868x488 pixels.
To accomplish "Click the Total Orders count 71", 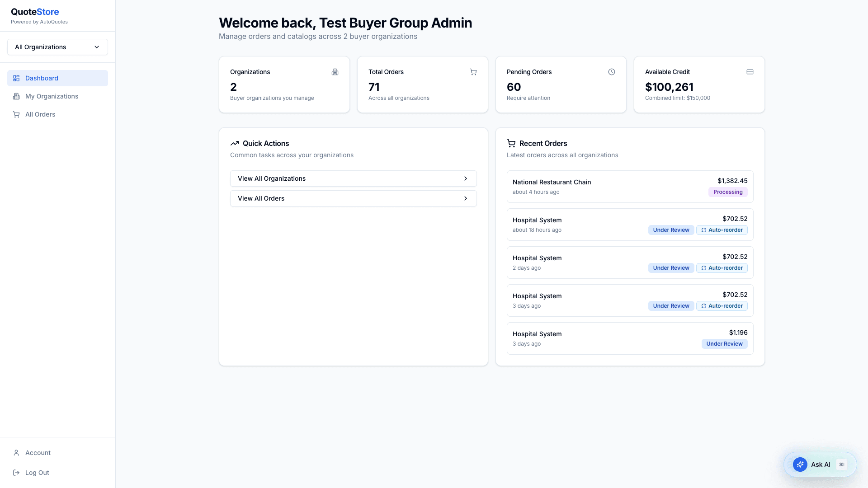I will tap(374, 87).
